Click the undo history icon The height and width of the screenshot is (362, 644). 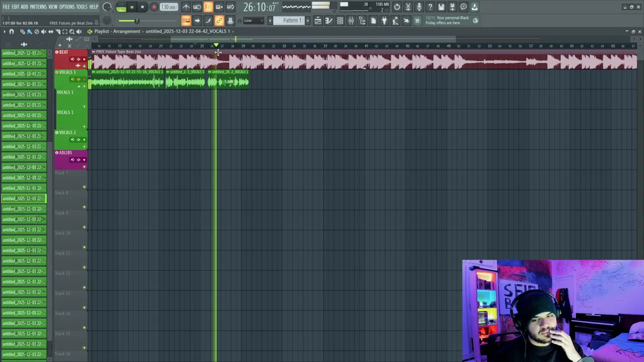click(397, 7)
